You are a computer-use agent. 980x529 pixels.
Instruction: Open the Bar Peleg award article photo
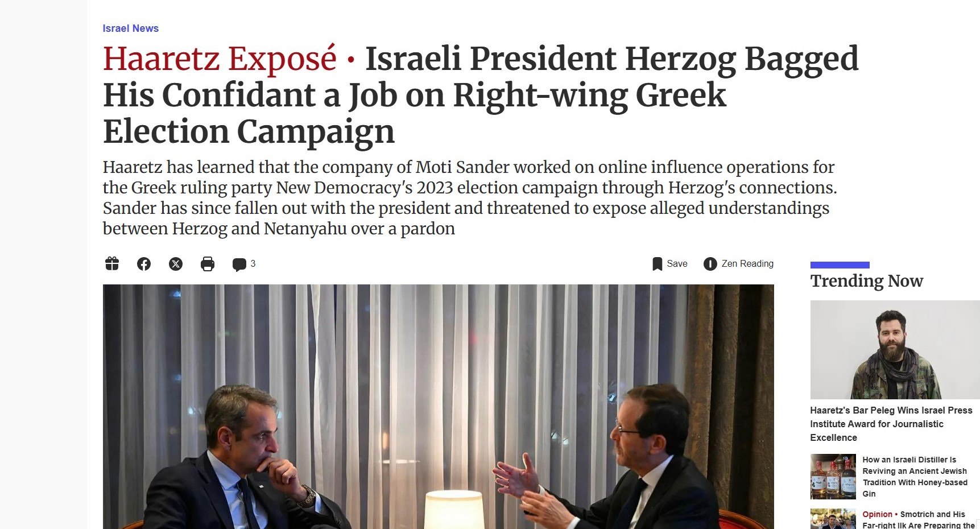pyautogui.click(x=895, y=349)
